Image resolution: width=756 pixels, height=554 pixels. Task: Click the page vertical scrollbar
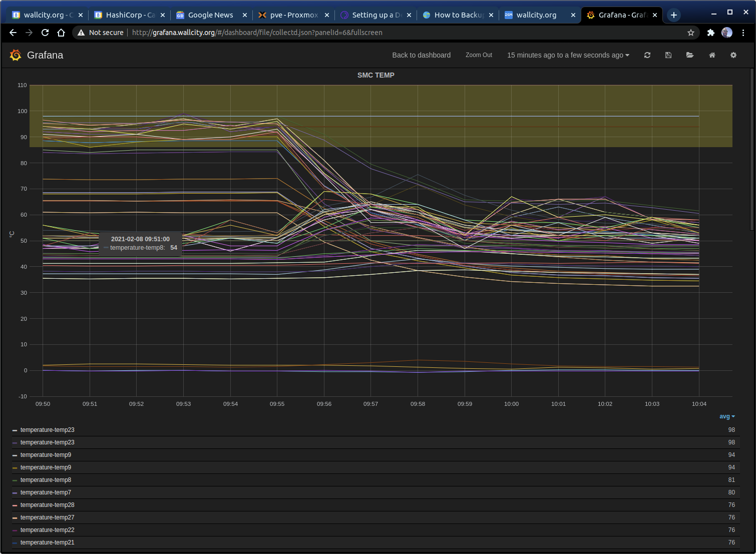[752, 150]
